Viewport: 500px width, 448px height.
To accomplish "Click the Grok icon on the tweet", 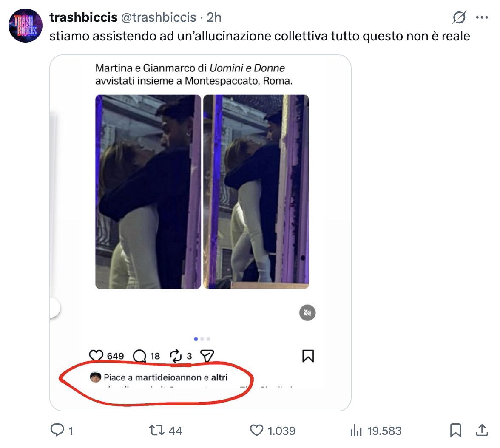I will click(x=459, y=18).
